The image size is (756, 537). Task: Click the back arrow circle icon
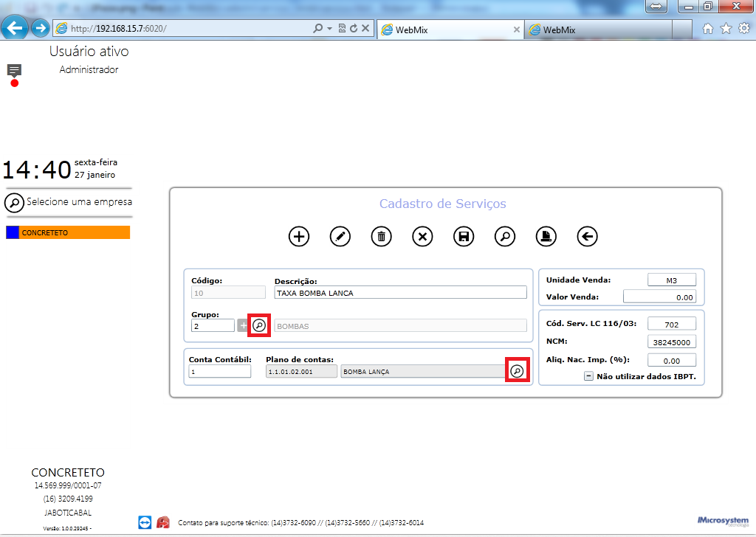587,237
